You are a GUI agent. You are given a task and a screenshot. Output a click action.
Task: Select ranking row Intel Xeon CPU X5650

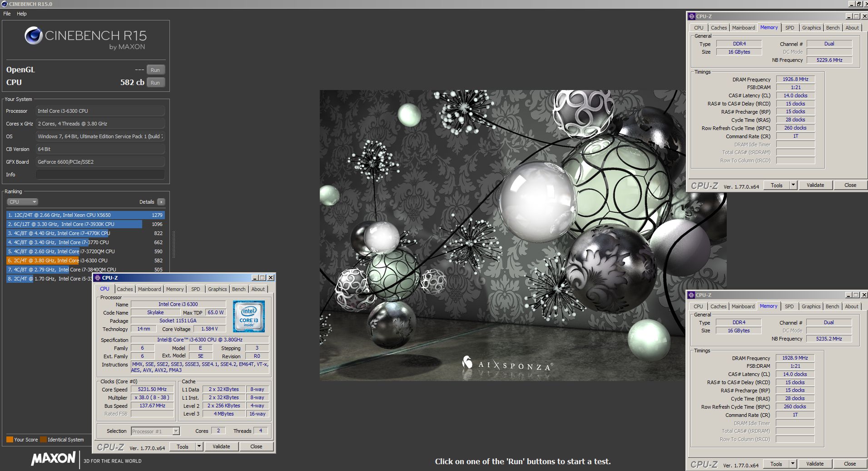pyautogui.click(x=85, y=215)
